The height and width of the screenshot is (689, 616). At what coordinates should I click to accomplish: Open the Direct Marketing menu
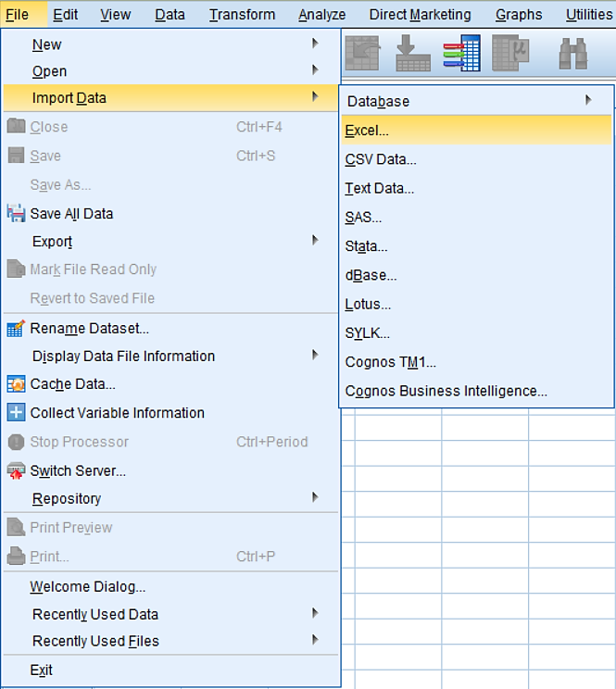coord(420,15)
